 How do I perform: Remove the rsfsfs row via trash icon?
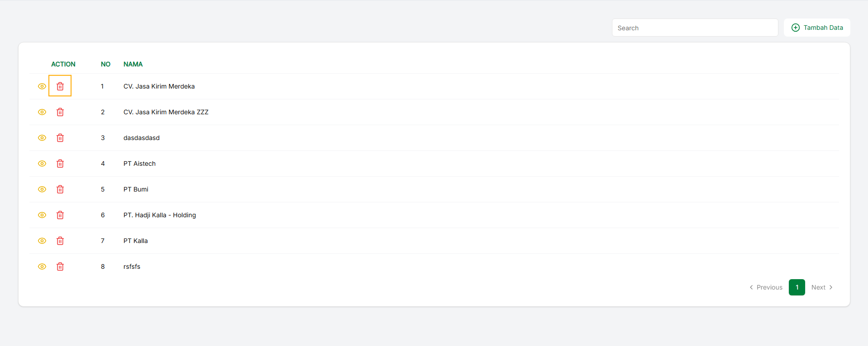coord(60,267)
